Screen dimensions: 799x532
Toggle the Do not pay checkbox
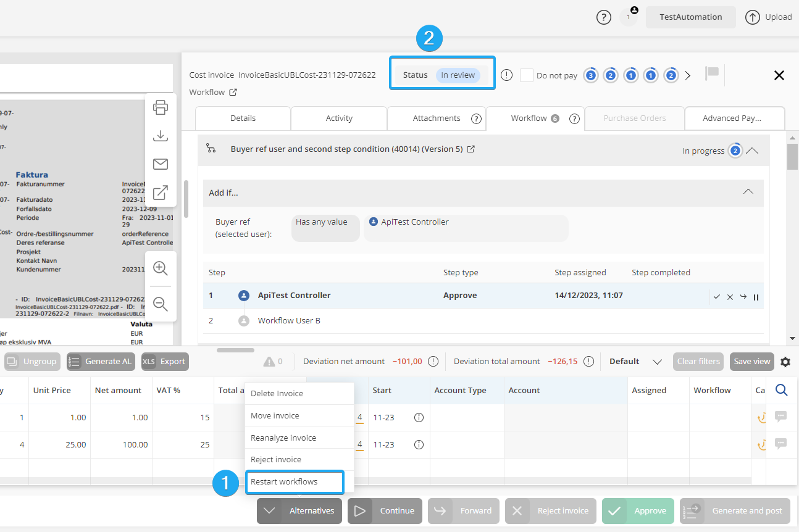(526, 75)
